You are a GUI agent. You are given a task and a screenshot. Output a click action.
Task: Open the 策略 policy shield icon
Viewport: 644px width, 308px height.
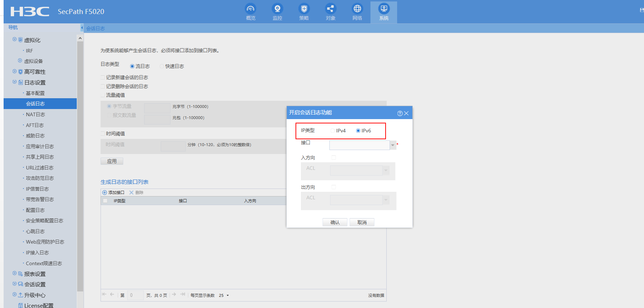point(304,9)
